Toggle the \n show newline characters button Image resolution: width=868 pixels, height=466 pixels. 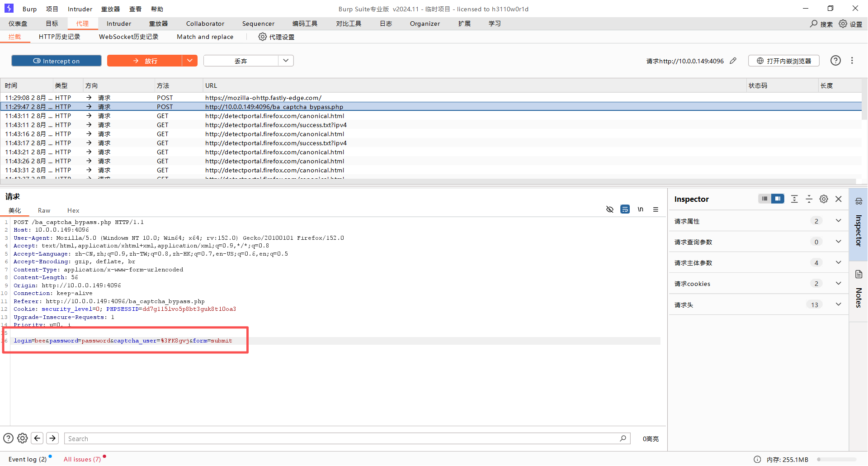pos(640,209)
